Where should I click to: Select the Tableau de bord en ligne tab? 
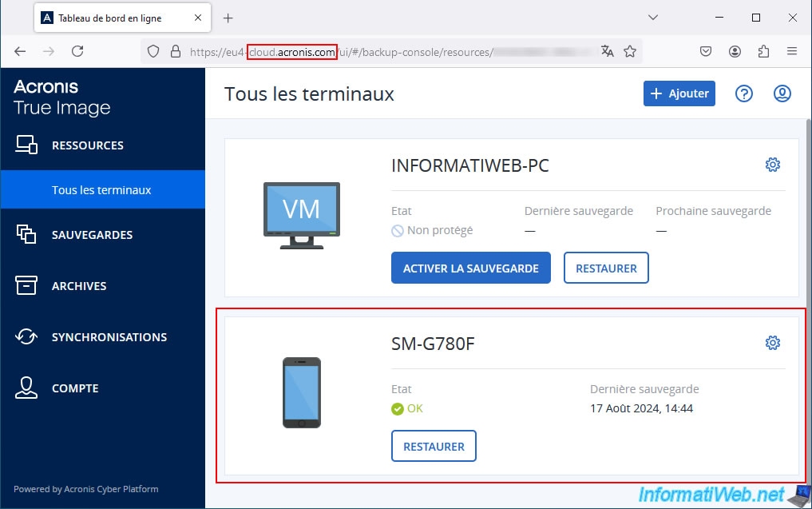tap(122, 18)
